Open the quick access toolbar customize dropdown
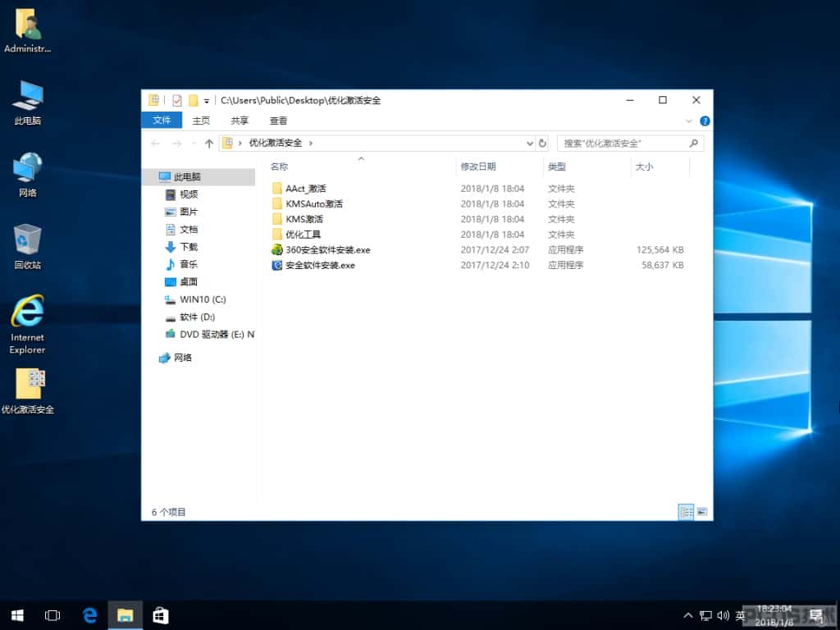Viewport: 840px width, 630px height. point(206,101)
